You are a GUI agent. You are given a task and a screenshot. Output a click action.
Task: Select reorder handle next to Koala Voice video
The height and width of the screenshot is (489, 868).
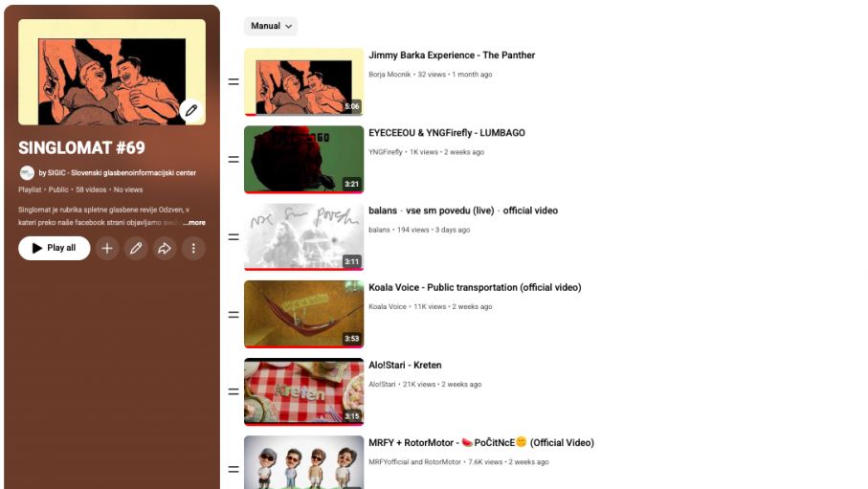[x=234, y=315]
